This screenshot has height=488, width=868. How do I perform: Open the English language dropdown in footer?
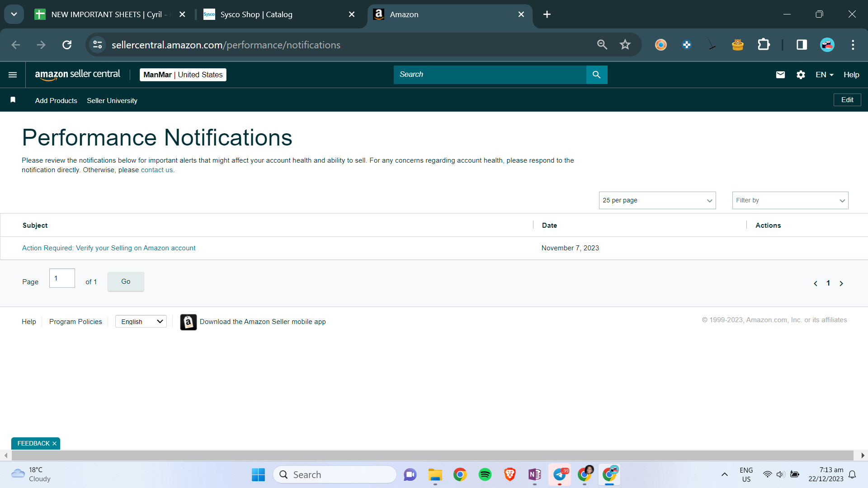tap(141, 321)
